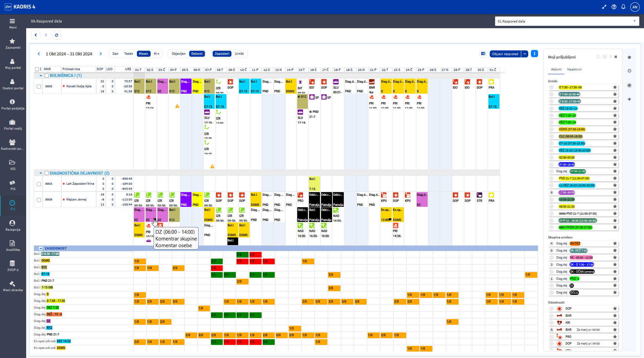Click the Objavi razpored button

coord(505,54)
